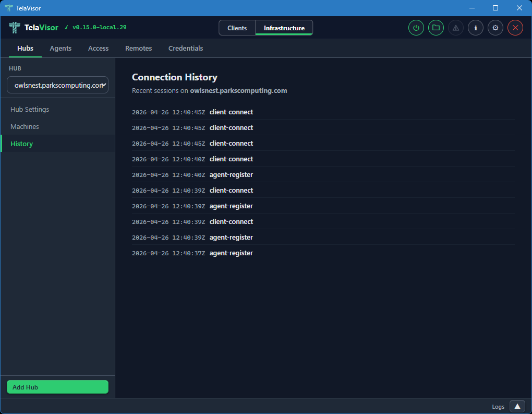This screenshot has width=532, height=414.
Task: Maximize the TelaVisor window
Action: (x=495, y=8)
